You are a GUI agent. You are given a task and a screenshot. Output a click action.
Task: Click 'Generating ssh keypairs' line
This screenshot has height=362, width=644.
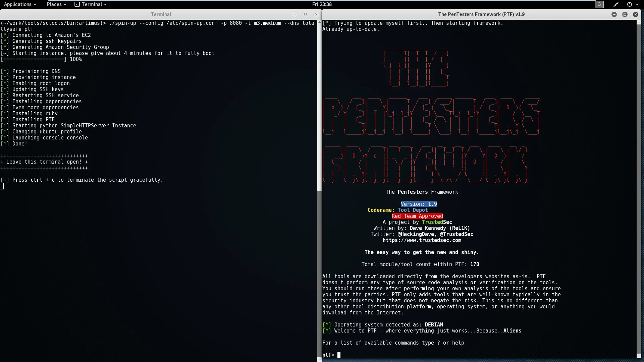(x=41, y=41)
